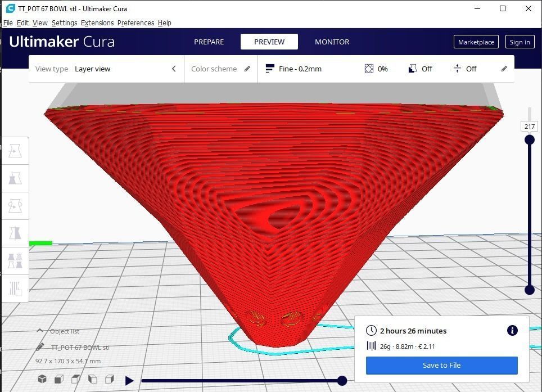Switch to the PREPARE stage
542x392 pixels.
tap(209, 42)
